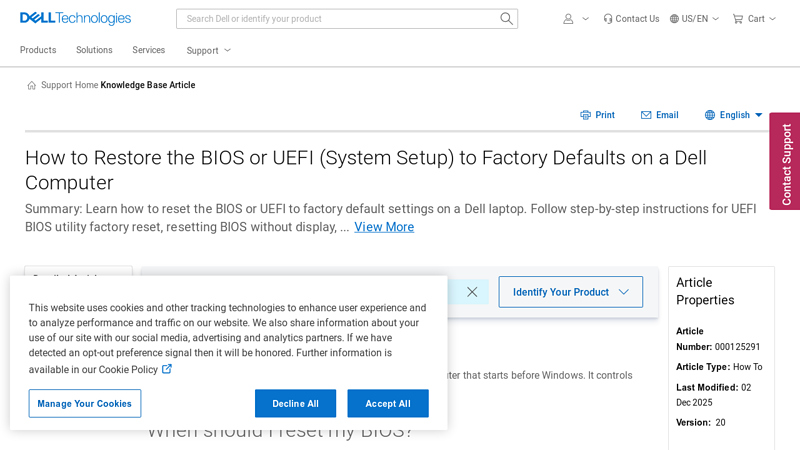
Task: Click the Print link
Action: (x=605, y=115)
